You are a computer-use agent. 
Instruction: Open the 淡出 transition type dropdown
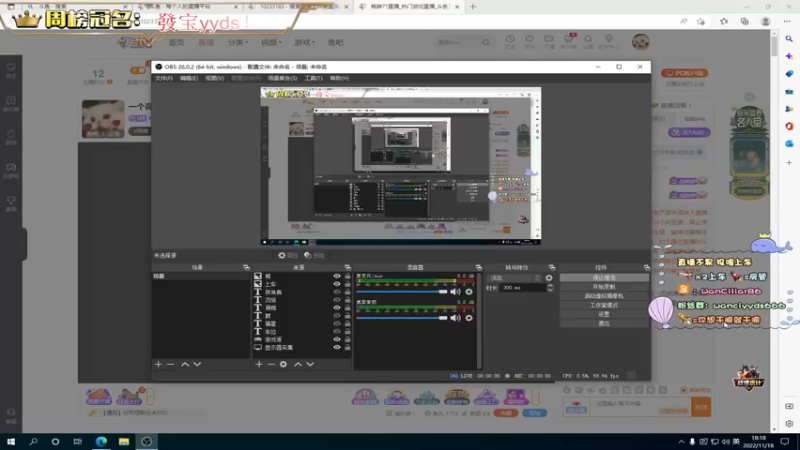(x=514, y=278)
